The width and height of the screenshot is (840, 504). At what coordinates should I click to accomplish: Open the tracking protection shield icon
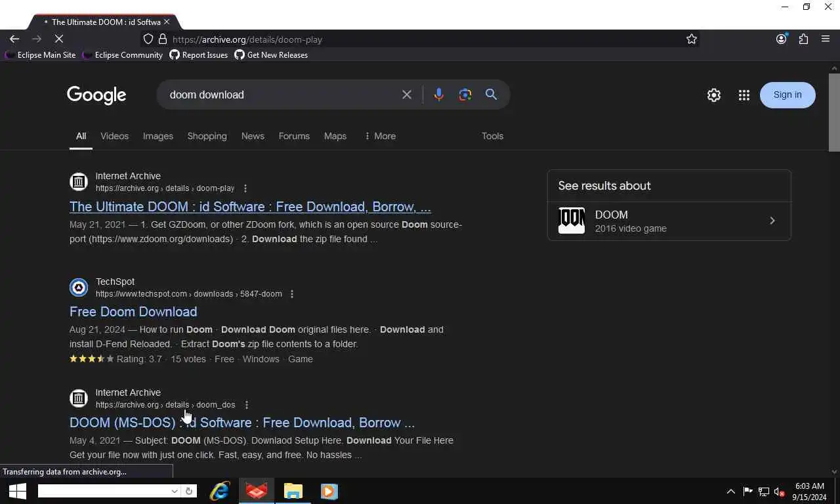[148, 39]
